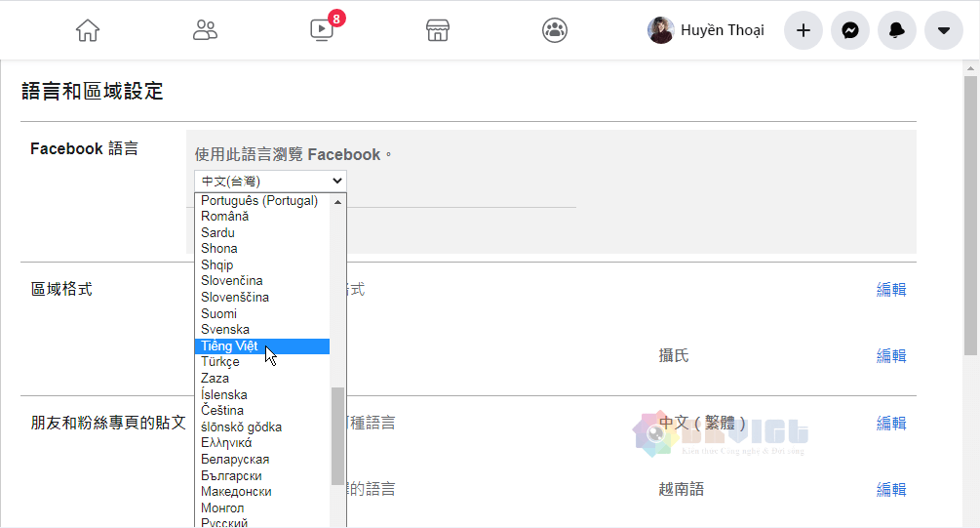The width and height of the screenshot is (980, 528).
Task: Click 編輯 link for 區域格式 row
Action: tap(891, 289)
